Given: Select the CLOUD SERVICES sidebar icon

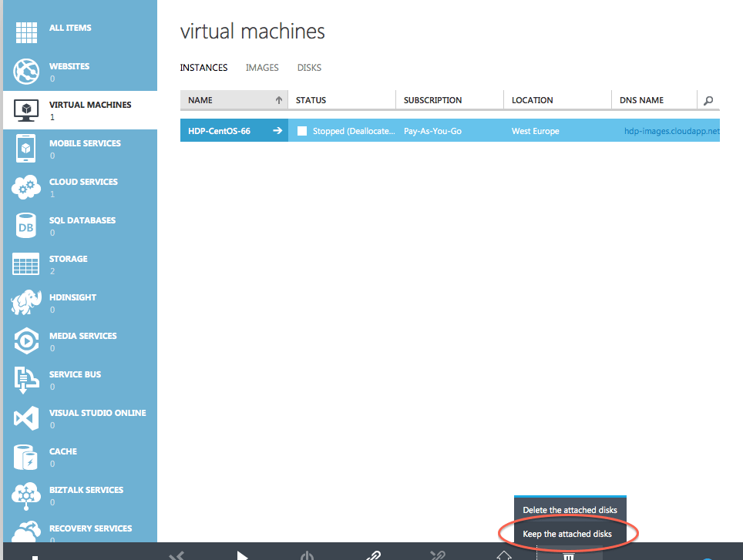Looking at the screenshot, I should tap(25, 186).
